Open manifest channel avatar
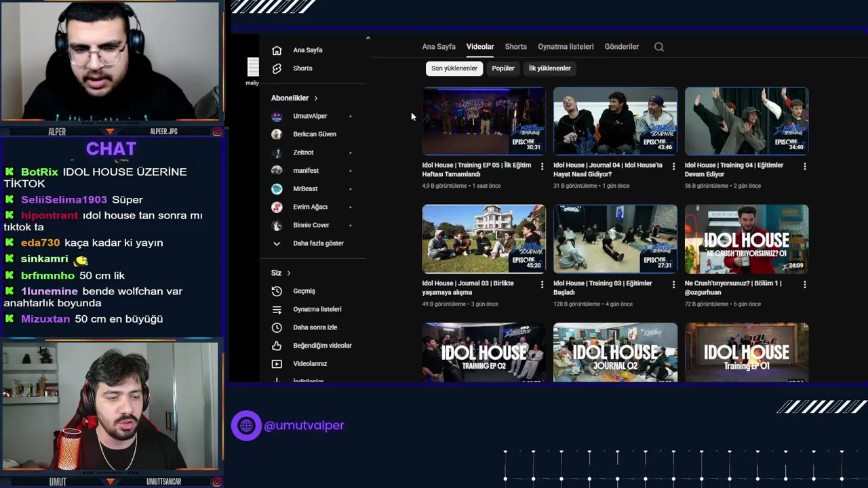This screenshot has height=488, width=868. tap(277, 171)
